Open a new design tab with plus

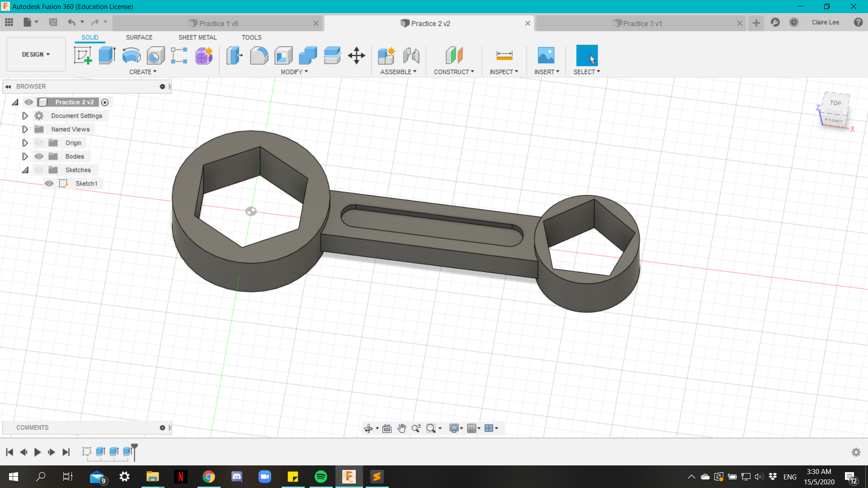[756, 23]
